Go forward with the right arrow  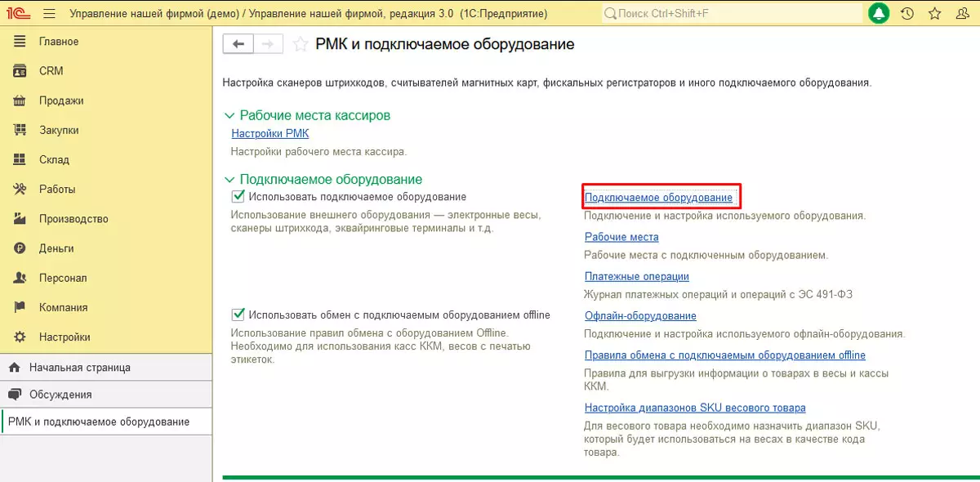click(269, 44)
